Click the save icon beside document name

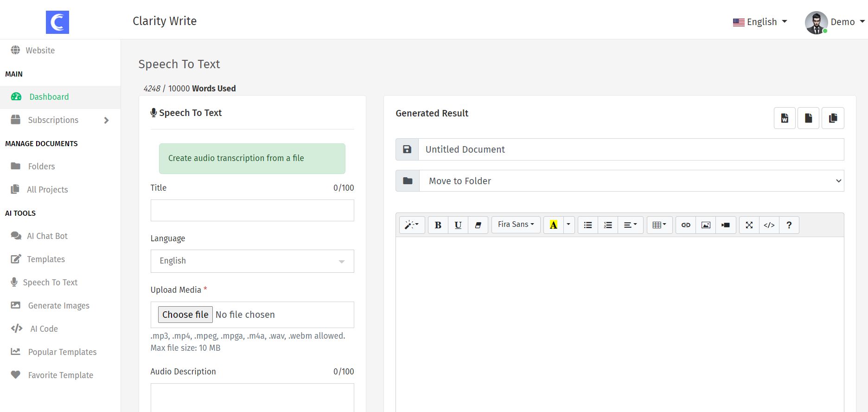coord(407,149)
